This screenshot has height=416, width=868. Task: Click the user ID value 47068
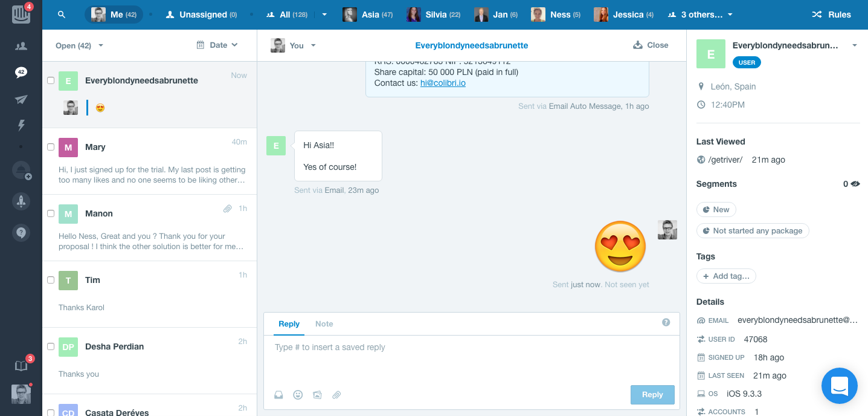(756, 339)
